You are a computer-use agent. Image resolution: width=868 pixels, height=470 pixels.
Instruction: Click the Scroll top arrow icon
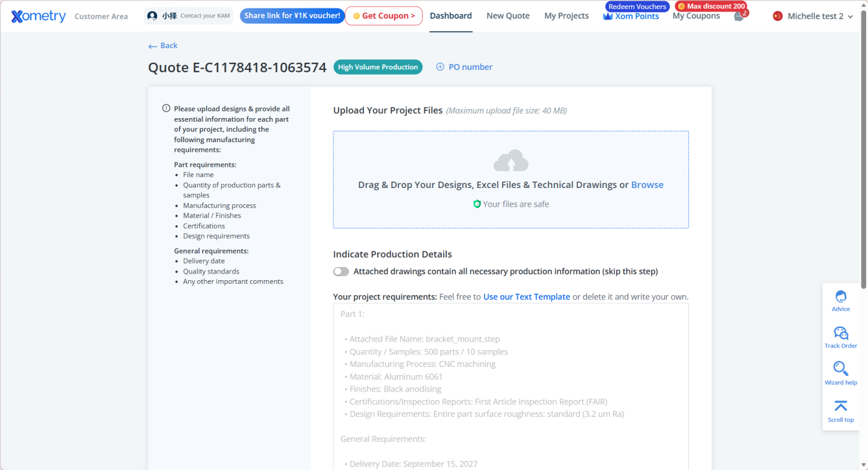[840, 406]
